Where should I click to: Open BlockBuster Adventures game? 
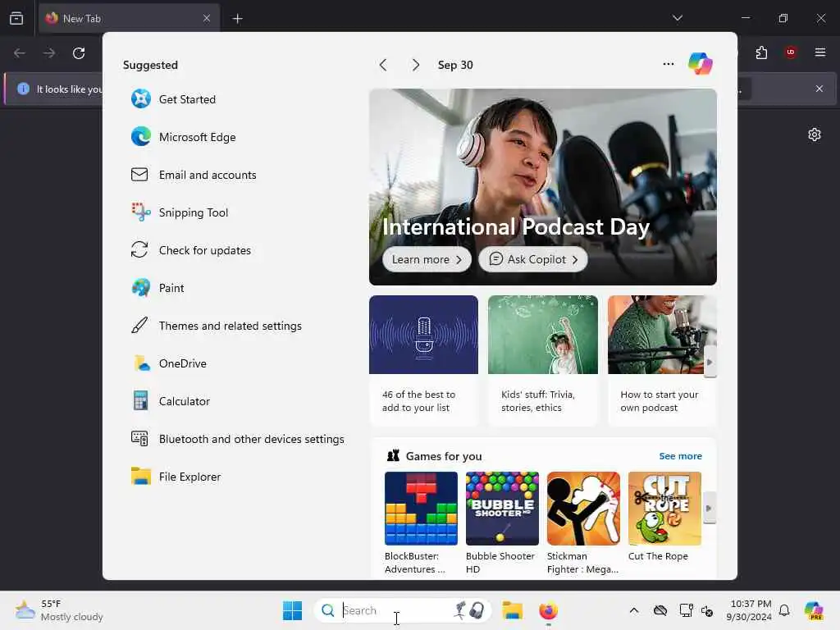coord(421,523)
